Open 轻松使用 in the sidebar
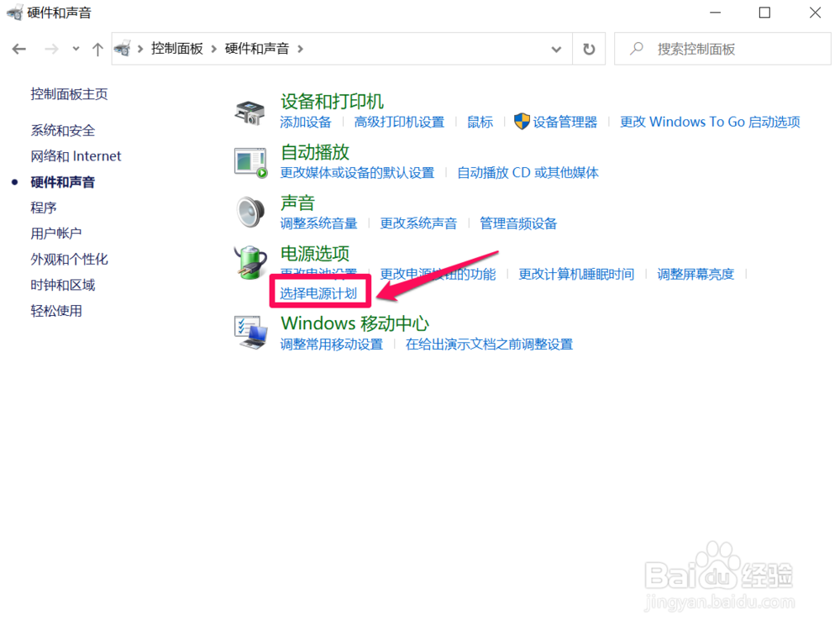 tap(56, 311)
